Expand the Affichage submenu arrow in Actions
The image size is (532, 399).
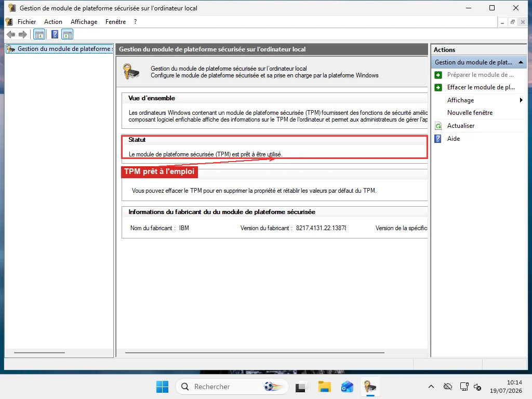pos(521,100)
